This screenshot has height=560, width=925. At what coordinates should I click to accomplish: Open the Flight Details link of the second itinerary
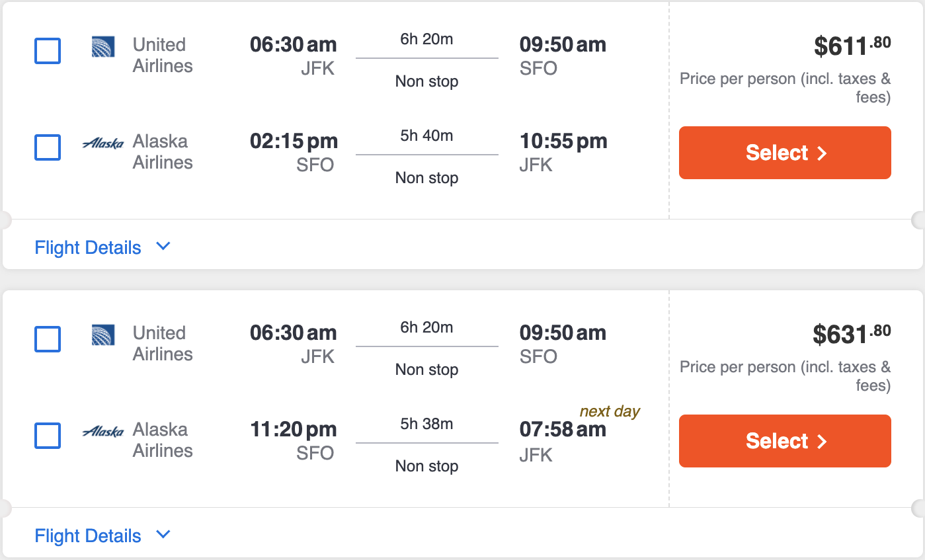coord(88,536)
